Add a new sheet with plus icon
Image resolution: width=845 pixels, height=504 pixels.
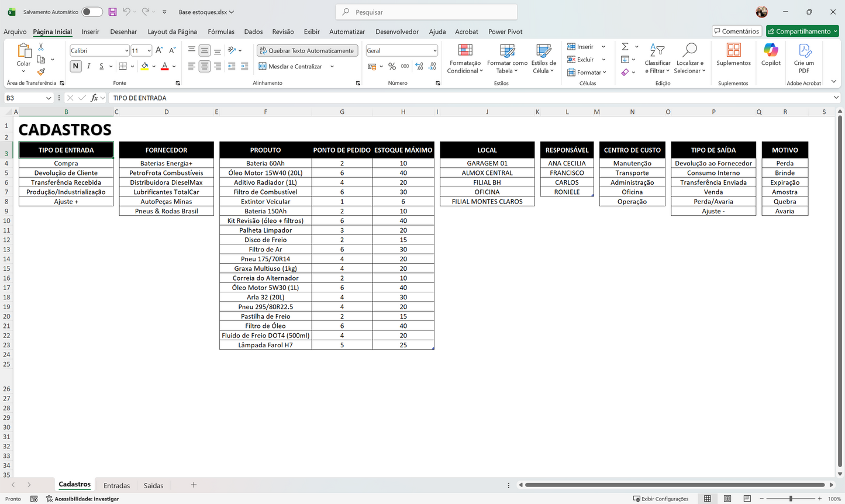click(x=194, y=485)
